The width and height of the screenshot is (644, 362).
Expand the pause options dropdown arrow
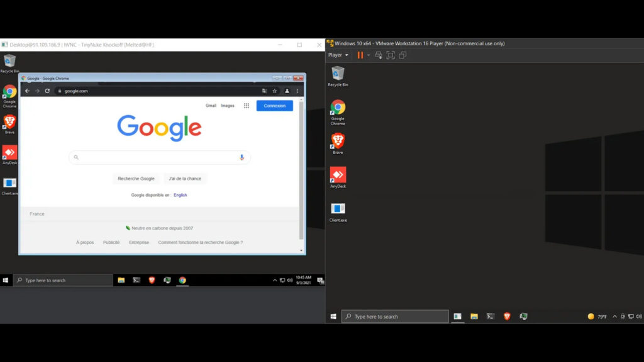[369, 55]
